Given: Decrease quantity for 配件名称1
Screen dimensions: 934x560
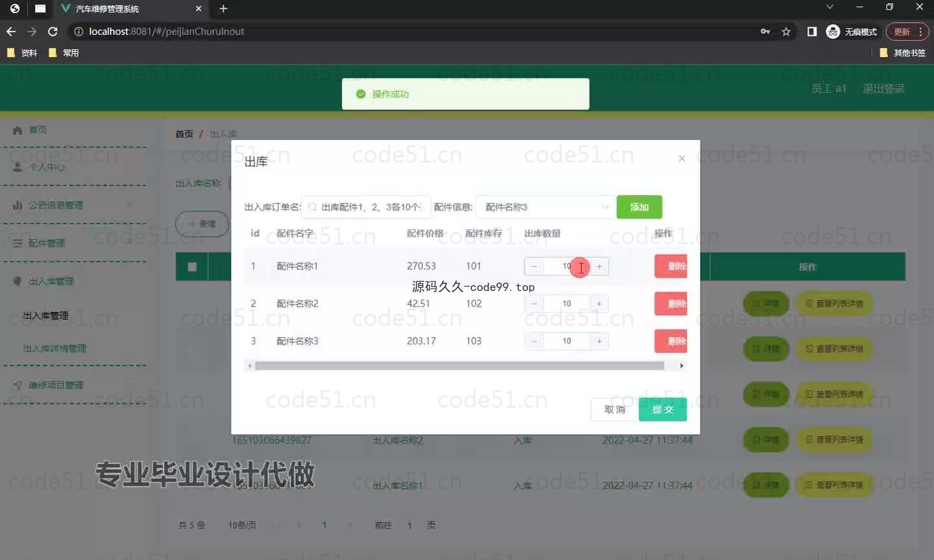Looking at the screenshot, I should point(534,266).
